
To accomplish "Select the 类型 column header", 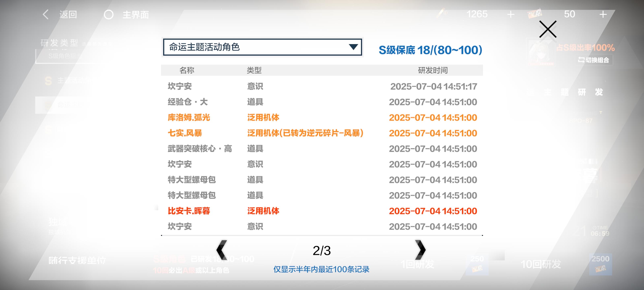I will click(254, 70).
